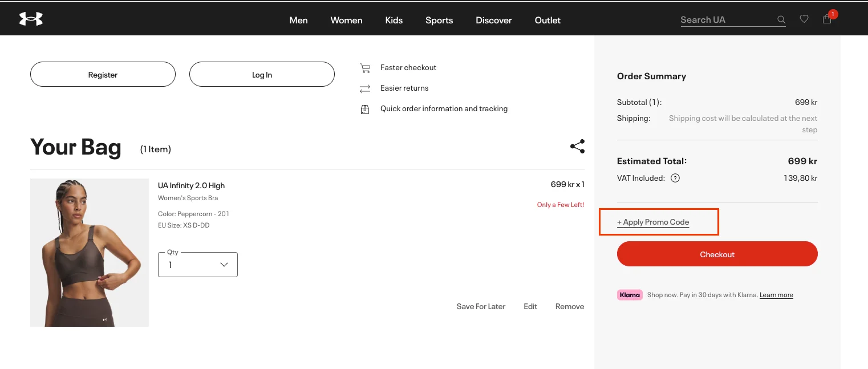Click the '699 kr x 1' item price
868x369 pixels.
(567, 184)
